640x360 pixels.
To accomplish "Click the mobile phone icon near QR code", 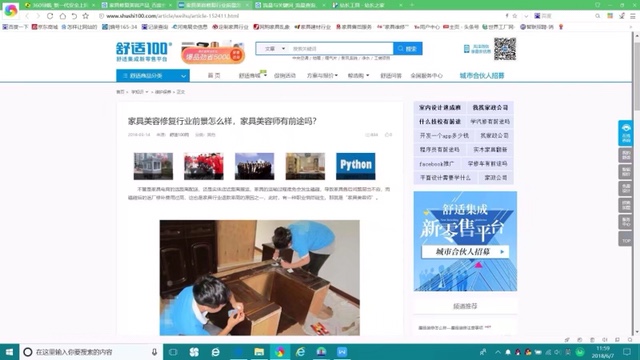I will click(467, 49).
